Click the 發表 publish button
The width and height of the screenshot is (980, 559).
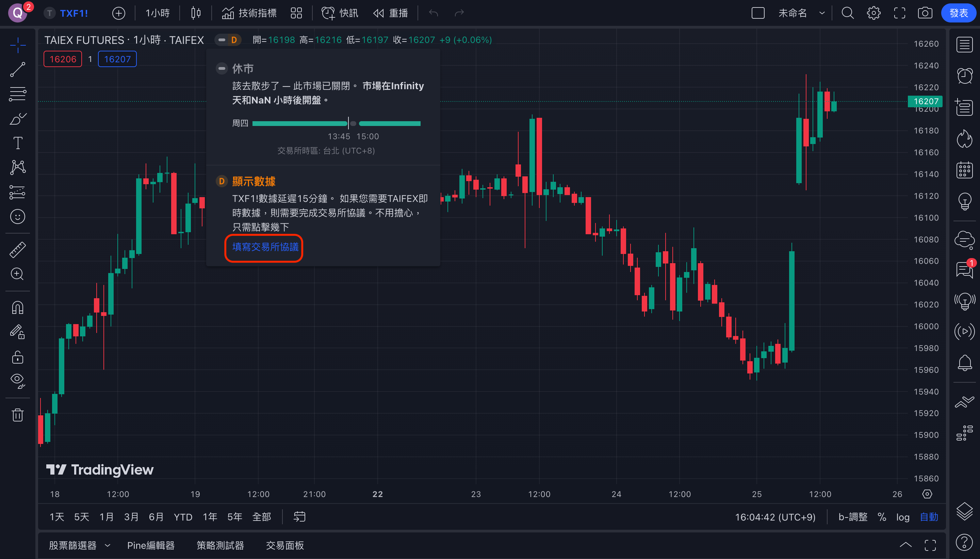point(959,13)
